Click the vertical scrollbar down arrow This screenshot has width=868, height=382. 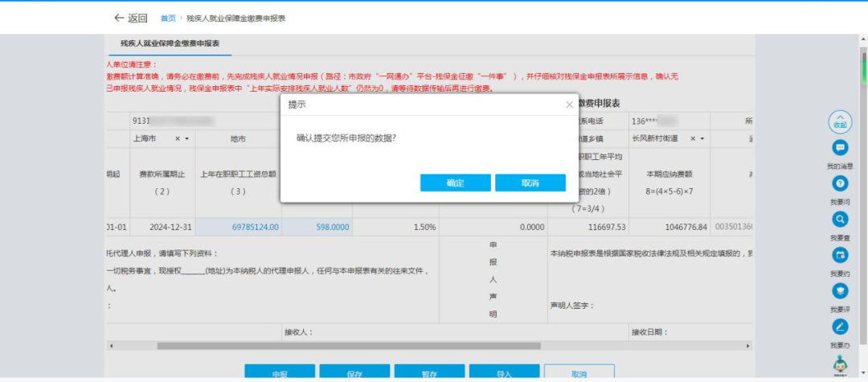pos(863,372)
